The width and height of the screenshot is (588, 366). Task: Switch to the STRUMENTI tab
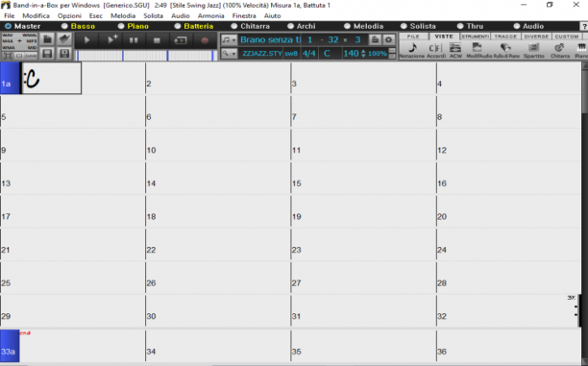pos(476,37)
